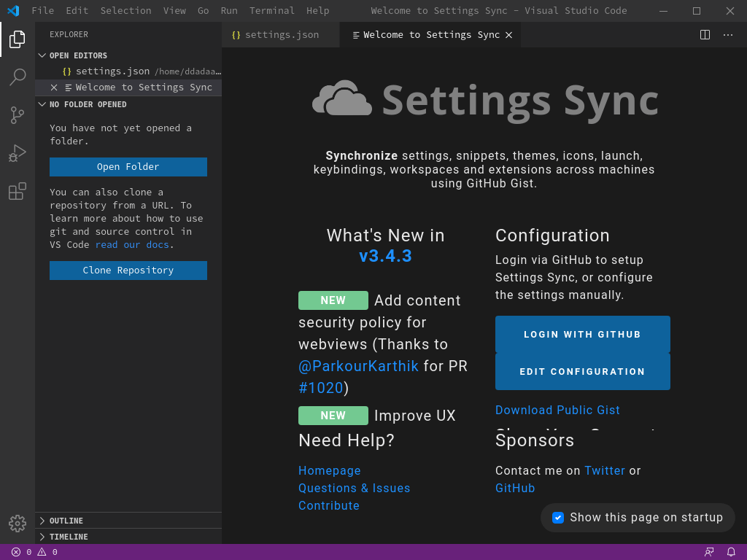
Task: Click the feedback icon in status bar
Action: point(709,552)
